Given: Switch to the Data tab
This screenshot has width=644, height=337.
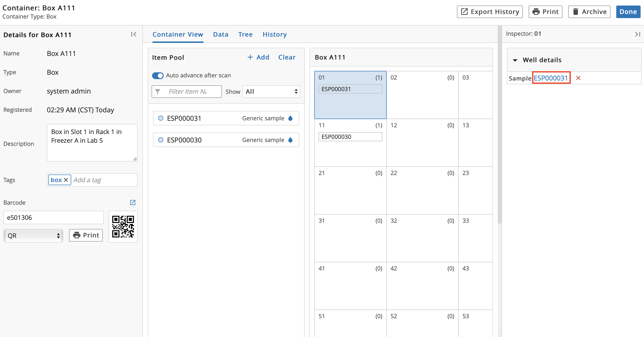Looking at the screenshot, I should click(221, 34).
